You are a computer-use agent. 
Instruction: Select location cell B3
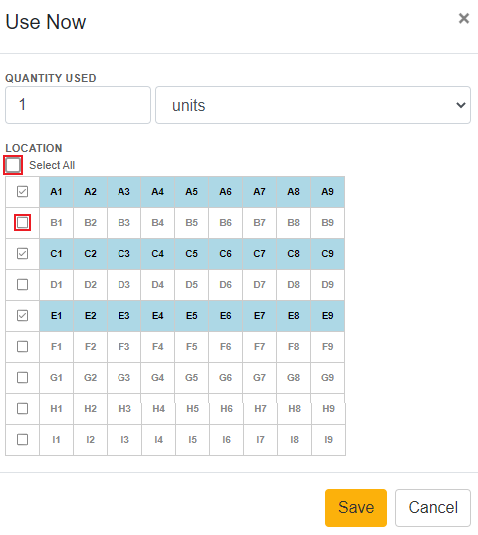[x=124, y=223]
